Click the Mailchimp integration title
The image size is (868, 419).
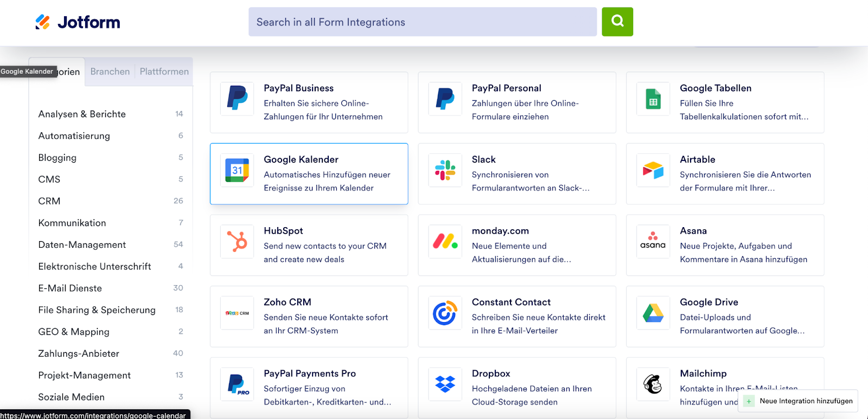click(x=703, y=373)
